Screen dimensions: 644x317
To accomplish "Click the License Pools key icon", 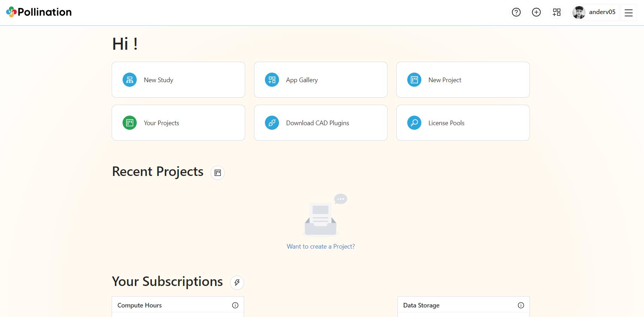I will (414, 123).
